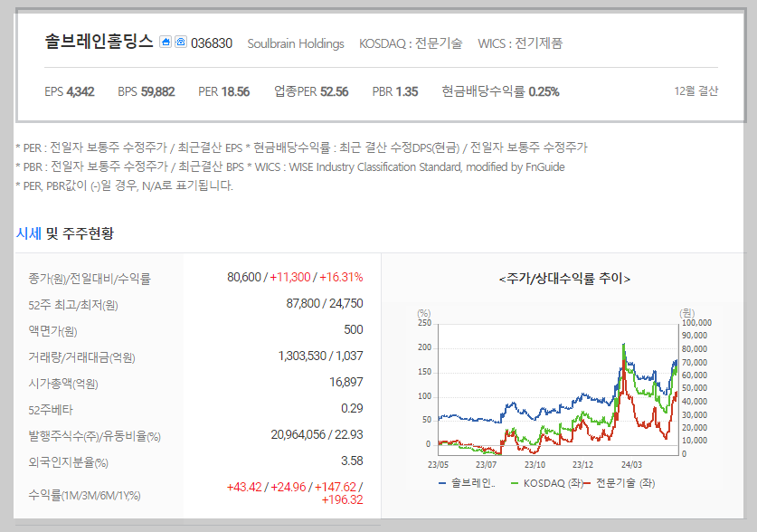Viewport: 757px width, 532px height.
Task: Click 시가총액(억원) row label
Action: coord(63,384)
